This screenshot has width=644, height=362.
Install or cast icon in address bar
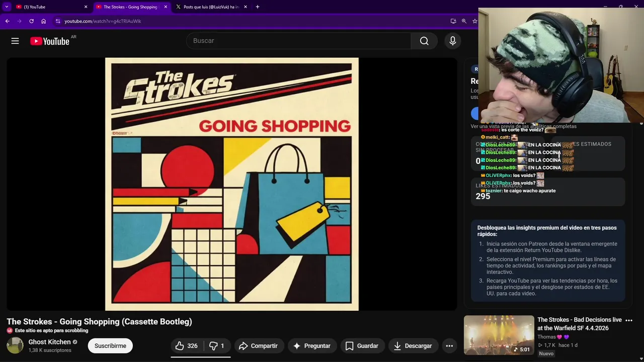(x=453, y=21)
